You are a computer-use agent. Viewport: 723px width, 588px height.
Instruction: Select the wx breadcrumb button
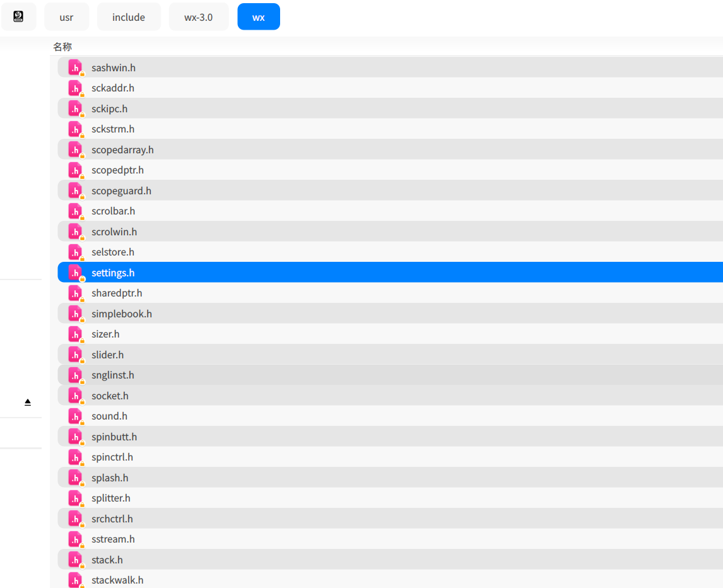(259, 17)
